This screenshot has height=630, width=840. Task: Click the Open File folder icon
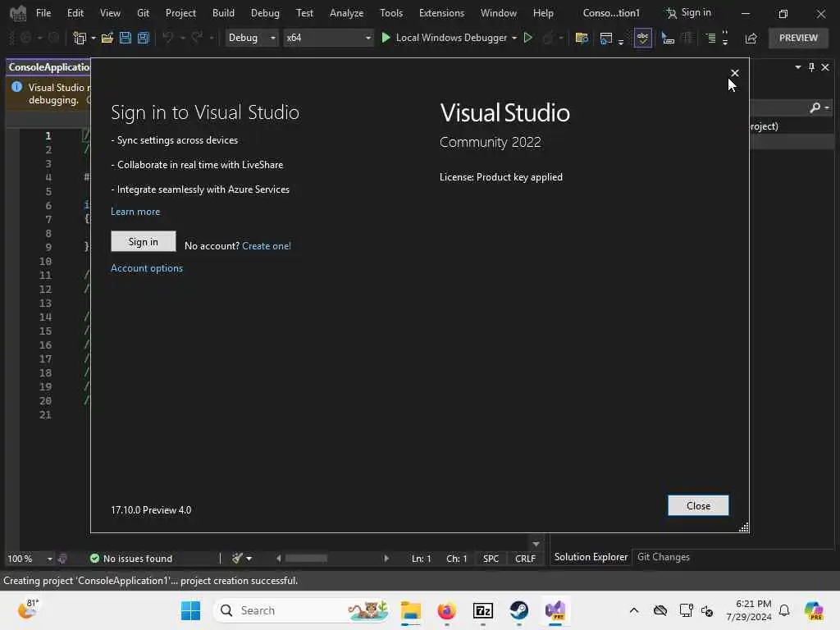(107, 38)
